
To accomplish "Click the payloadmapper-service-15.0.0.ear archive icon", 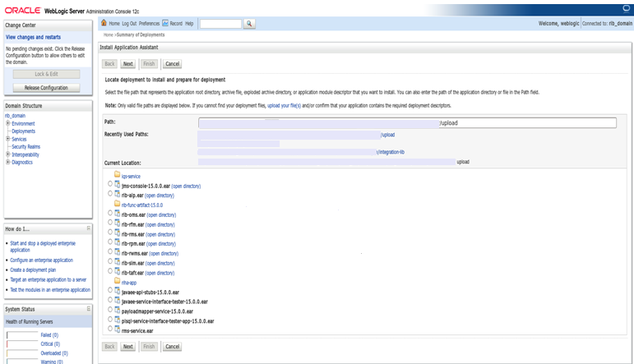I will point(118,310).
